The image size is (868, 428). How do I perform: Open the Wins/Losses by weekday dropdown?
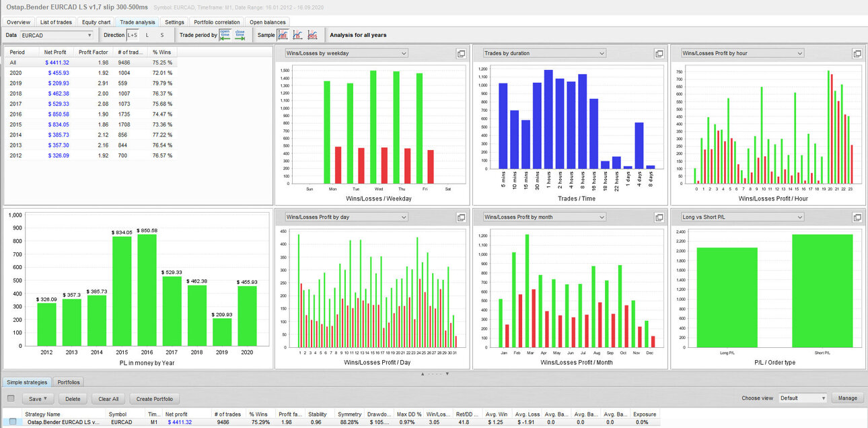tap(346, 53)
